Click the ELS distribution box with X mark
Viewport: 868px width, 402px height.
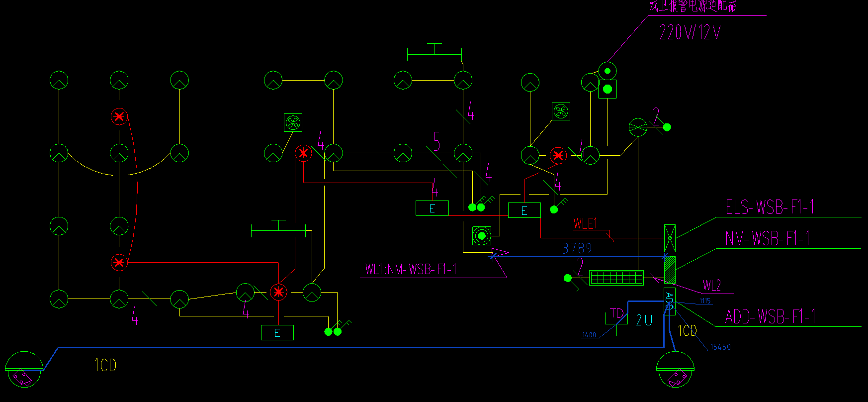coord(670,238)
